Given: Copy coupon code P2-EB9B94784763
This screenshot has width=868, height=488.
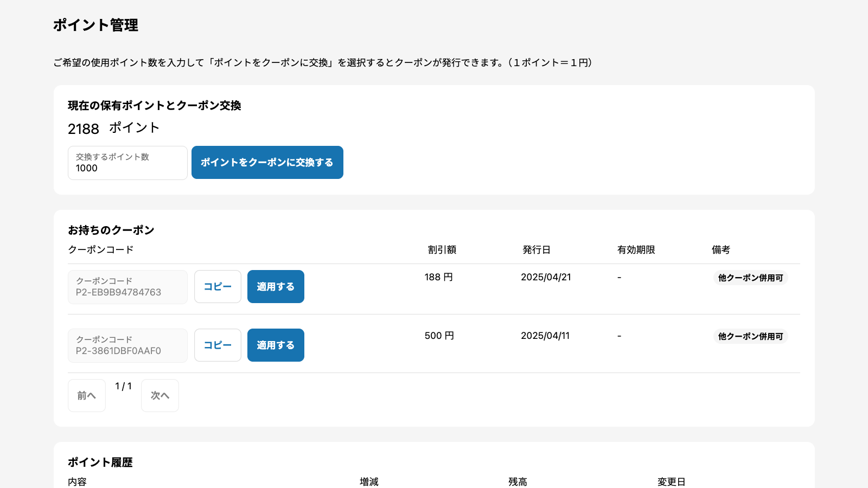Looking at the screenshot, I should coord(218,286).
